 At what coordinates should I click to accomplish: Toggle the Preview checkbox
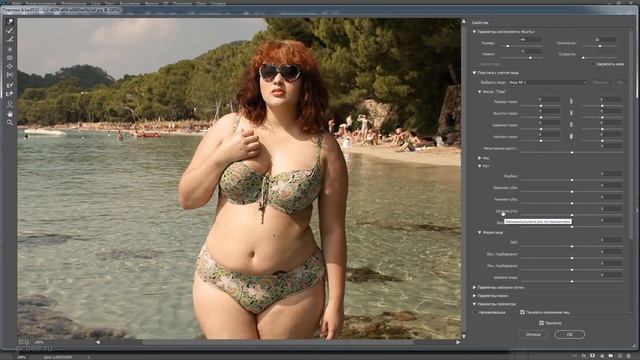[x=542, y=323]
